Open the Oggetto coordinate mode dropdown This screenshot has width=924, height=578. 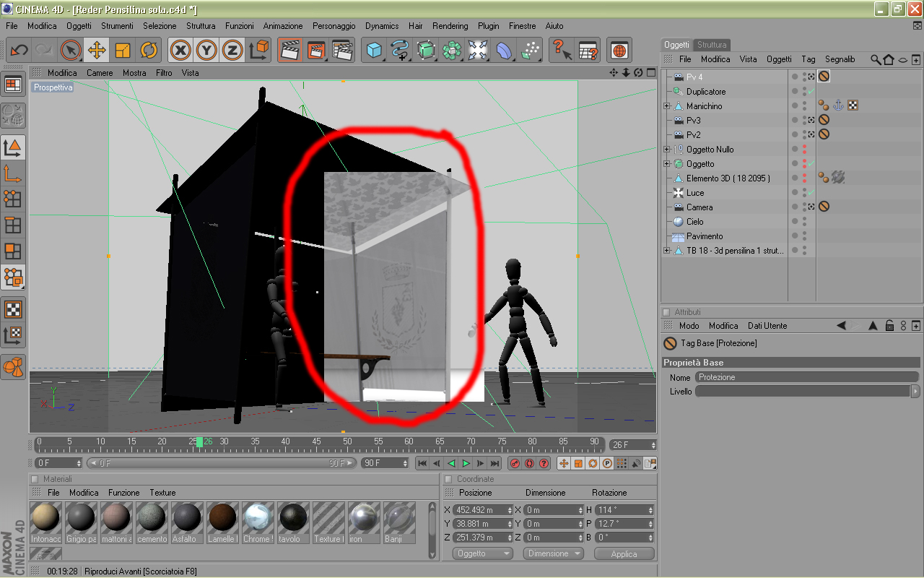click(483, 553)
